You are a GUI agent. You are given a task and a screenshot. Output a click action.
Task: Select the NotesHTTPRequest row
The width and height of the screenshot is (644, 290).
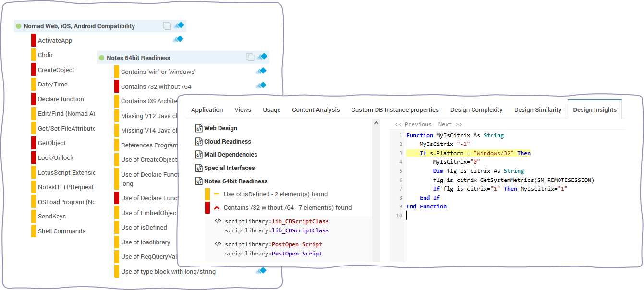[66, 187]
